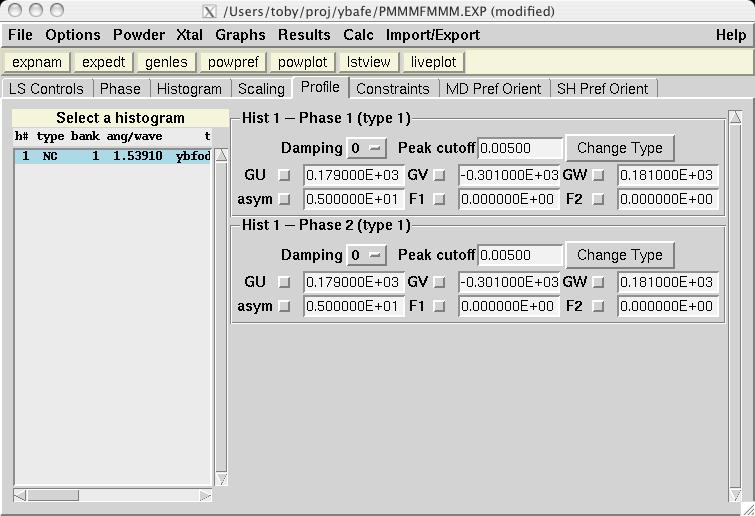Toggle the asym checkbox in Phase 1
This screenshot has height=516, width=755.
(284, 199)
